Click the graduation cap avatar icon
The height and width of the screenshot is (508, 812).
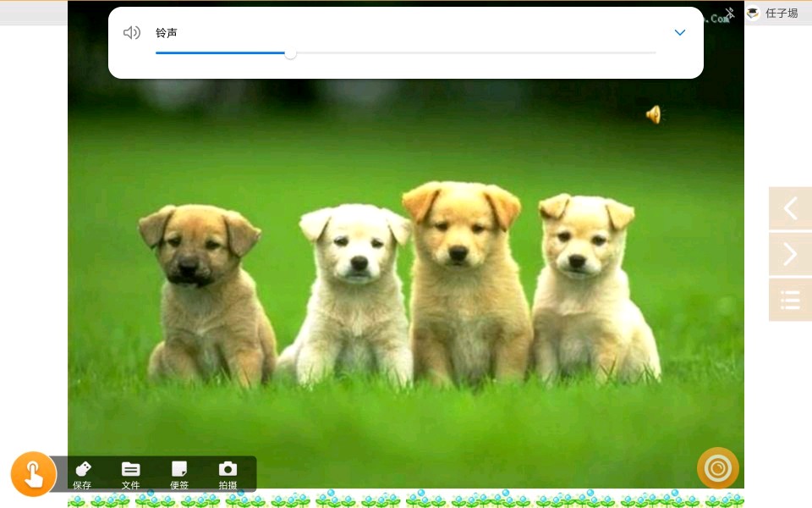pos(753,14)
